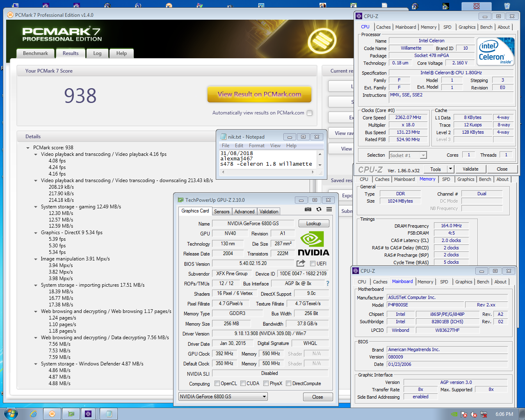The width and height of the screenshot is (525, 420).
Task: Click the network tray icon
Action: pos(484,414)
